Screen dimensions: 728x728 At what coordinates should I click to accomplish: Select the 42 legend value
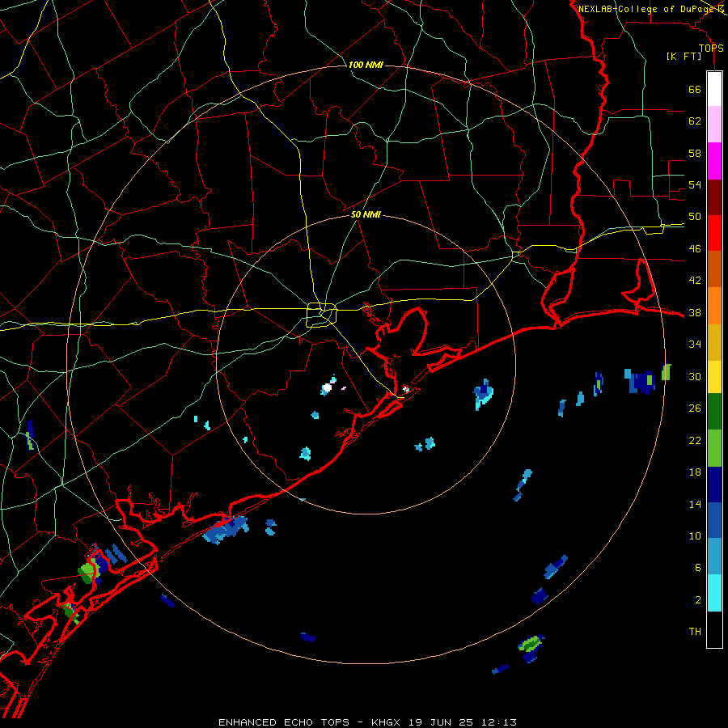[695, 281]
